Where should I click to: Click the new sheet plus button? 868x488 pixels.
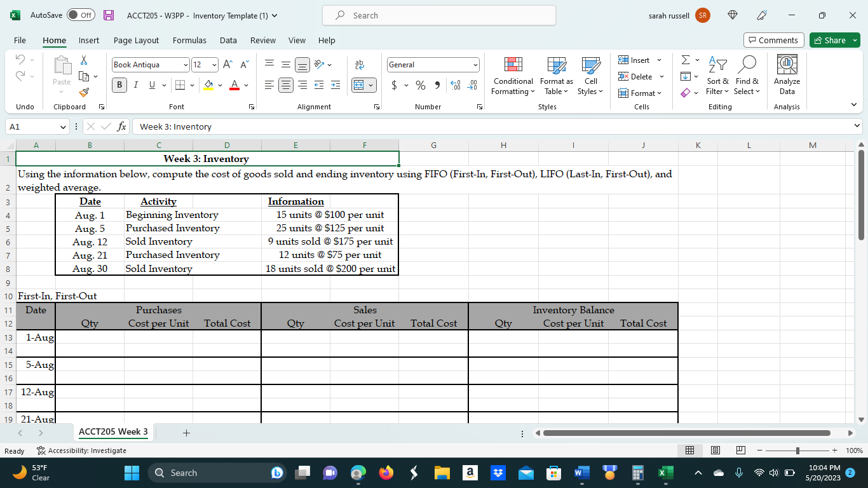coord(186,433)
